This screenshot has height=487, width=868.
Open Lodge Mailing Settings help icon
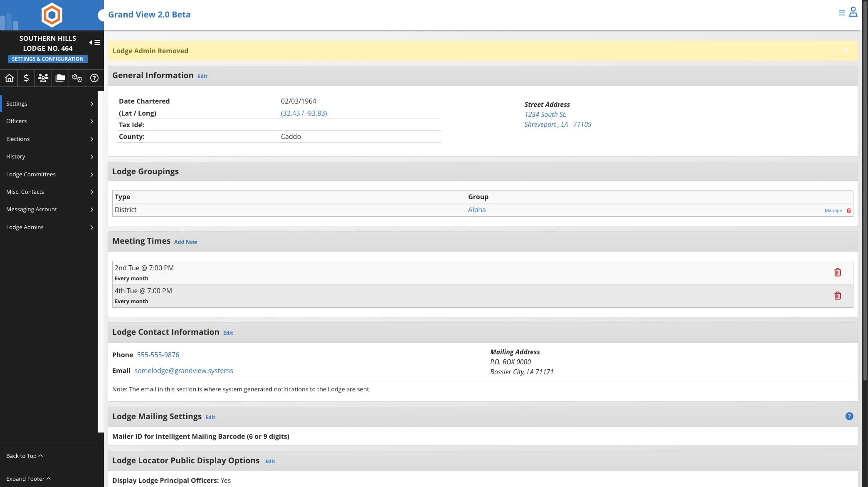849,416
